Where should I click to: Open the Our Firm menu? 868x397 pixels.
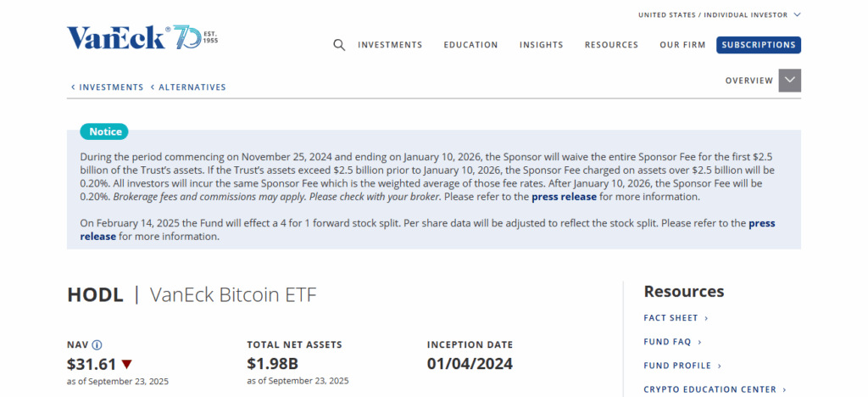[x=681, y=45]
